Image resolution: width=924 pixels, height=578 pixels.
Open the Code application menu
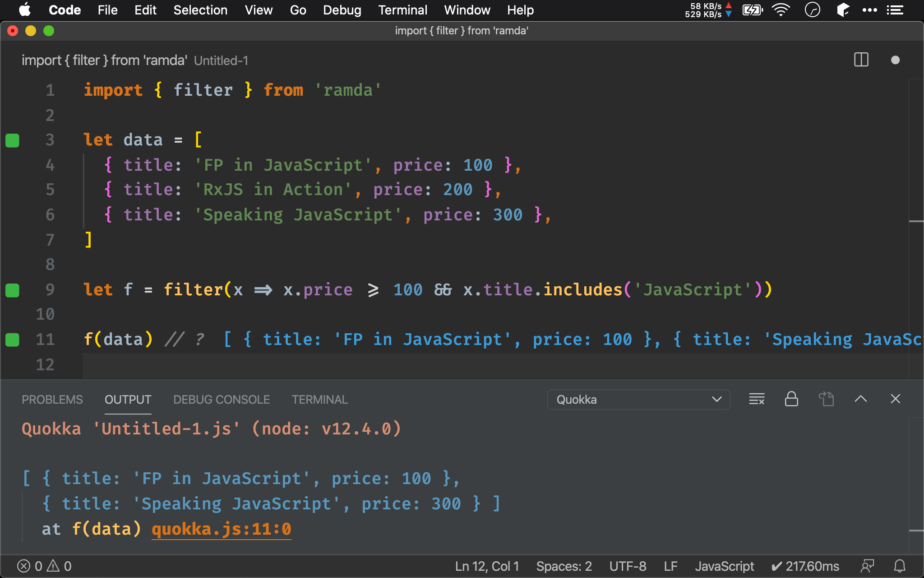point(65,10)
